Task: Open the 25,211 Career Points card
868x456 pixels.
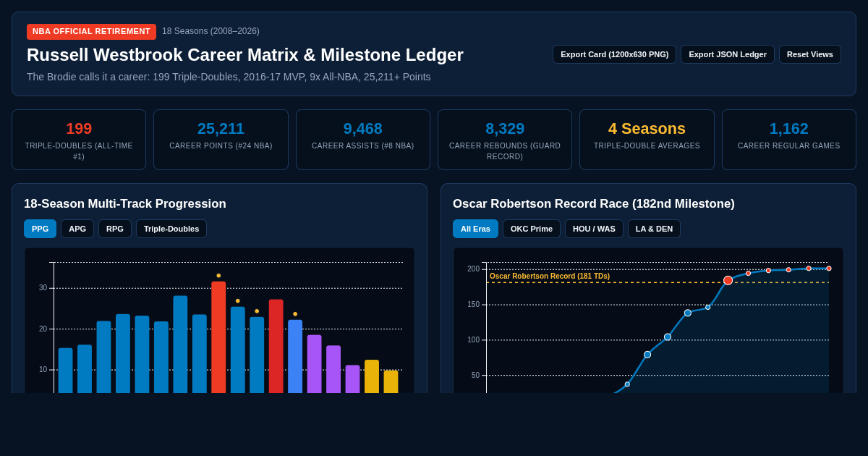Action: click(221, 140)
